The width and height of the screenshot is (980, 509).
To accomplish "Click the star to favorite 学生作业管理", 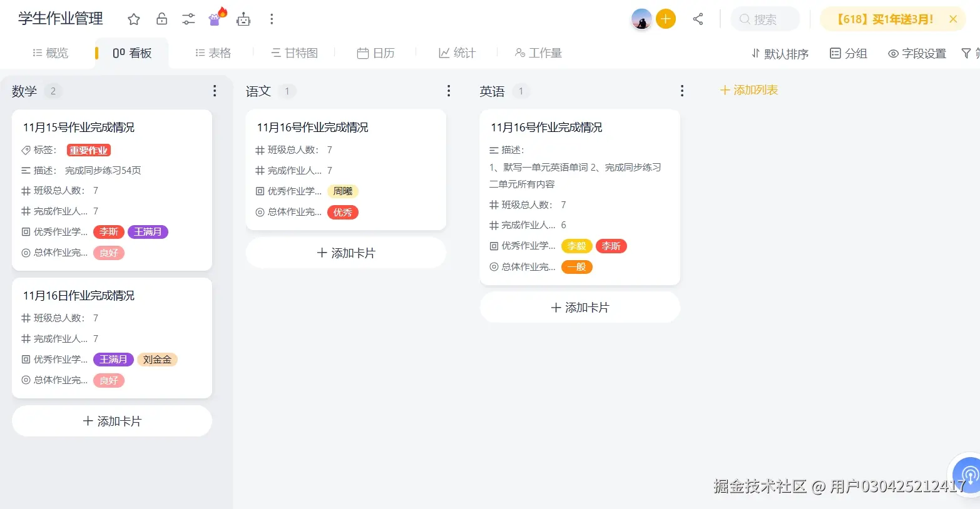I will (133, 19).
